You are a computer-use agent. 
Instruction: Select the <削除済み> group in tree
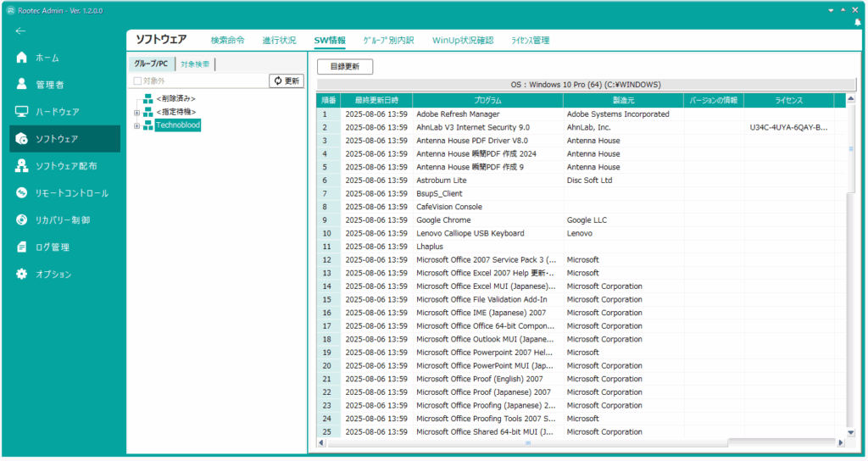(175, 99)
